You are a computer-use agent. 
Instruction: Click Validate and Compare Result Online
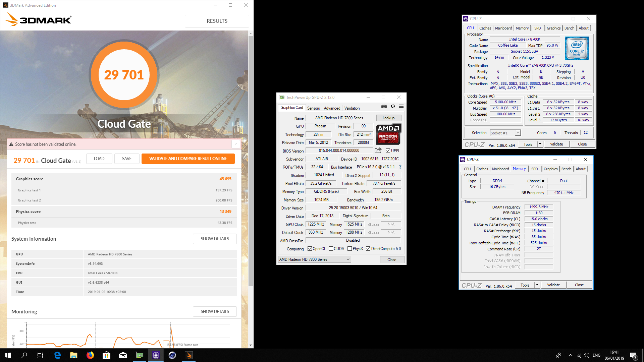[188, 159]
